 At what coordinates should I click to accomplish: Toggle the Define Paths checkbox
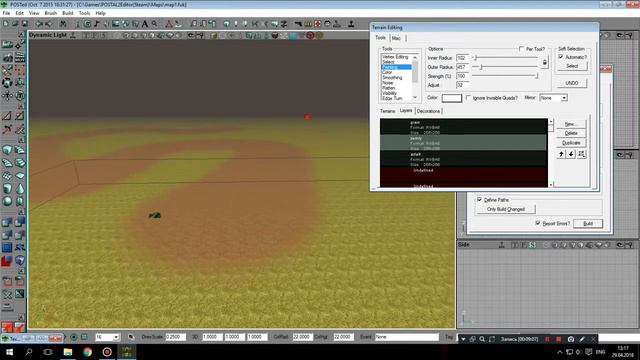pyautogui.click(x=480, y=200)
